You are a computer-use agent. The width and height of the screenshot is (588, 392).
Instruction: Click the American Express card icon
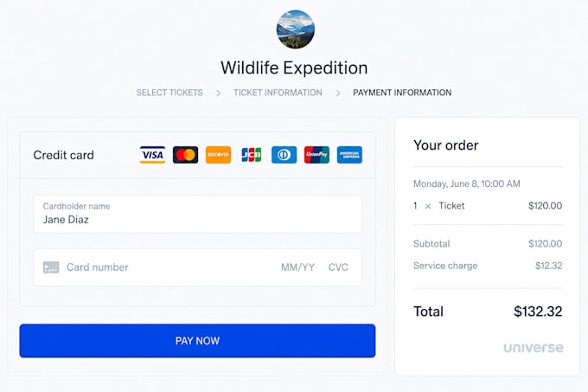click(x=349, y=155)
